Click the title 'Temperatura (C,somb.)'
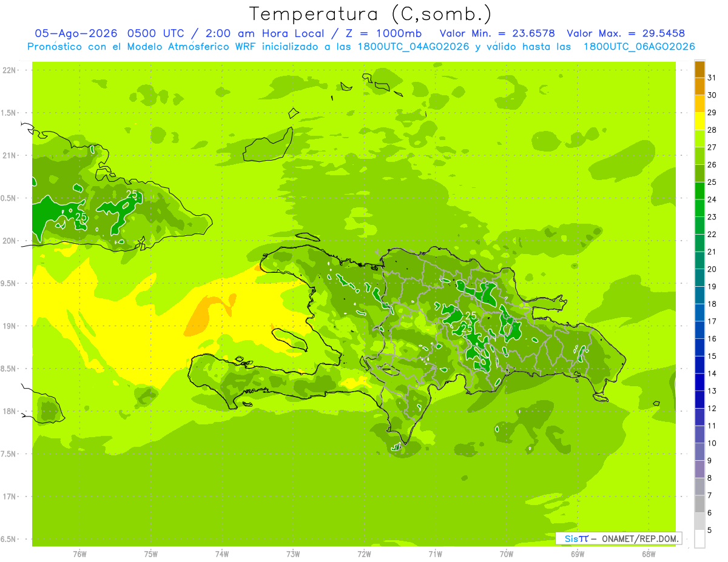Screen dimensions: 728x562 tap(370, 15)
